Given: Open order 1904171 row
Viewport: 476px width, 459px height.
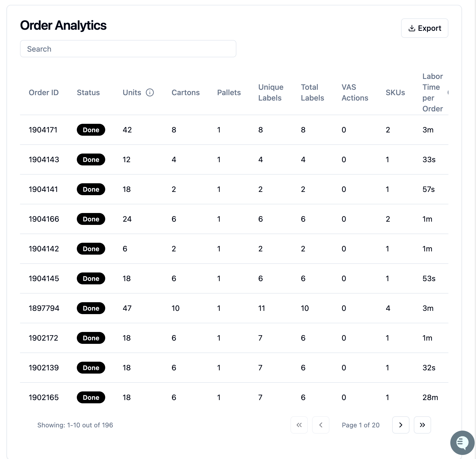Looking at the screenshot, I should tap(234, 130).
